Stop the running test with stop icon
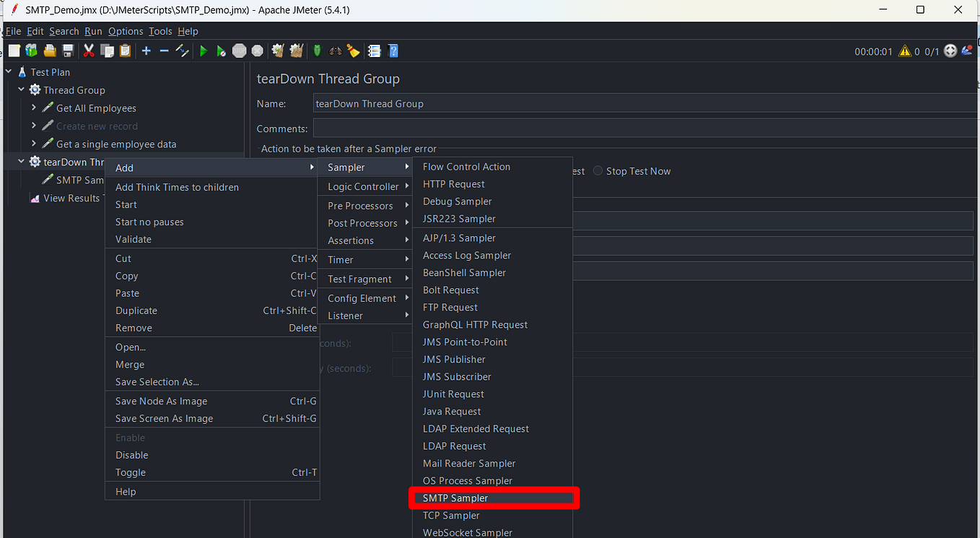The height and width of the screenshot is (538, 980). [x=239, y=51]
